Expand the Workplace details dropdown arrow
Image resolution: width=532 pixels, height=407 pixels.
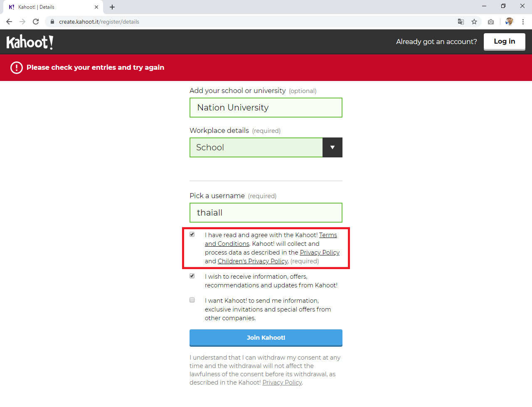click(x=332, y=147)
